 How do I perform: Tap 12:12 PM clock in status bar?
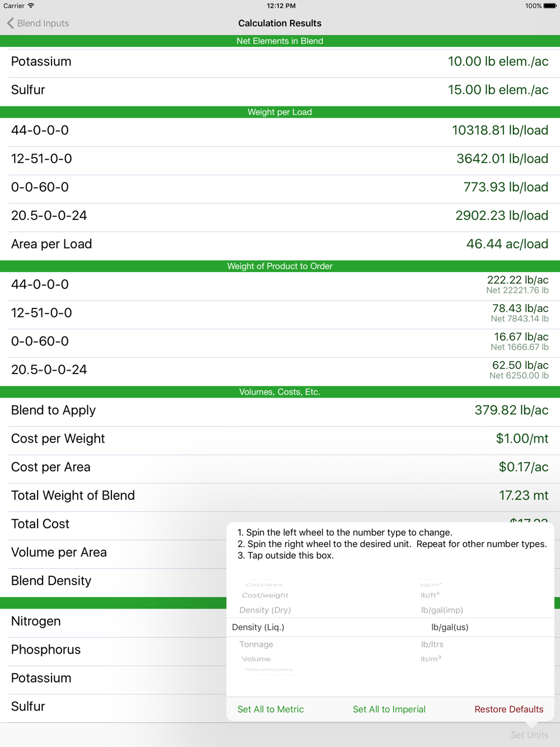click(281, 6)
